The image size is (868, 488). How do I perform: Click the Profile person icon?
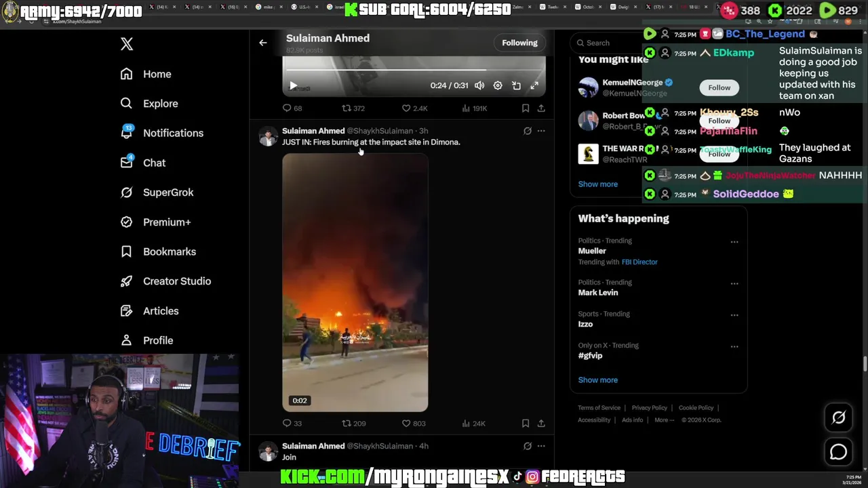coord(126,340)
